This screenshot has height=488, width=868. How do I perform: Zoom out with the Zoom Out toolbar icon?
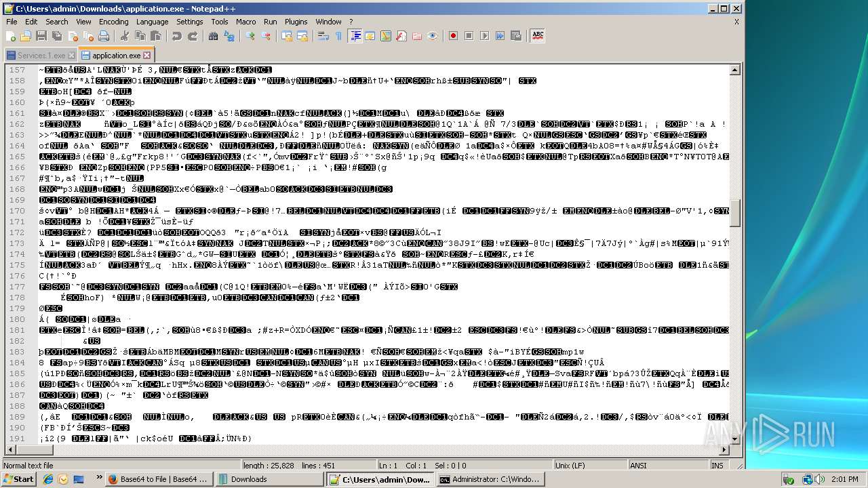pos(265,36)
